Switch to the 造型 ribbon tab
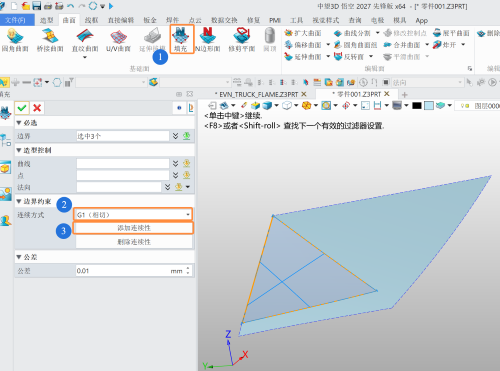The height and width of the screenshot is (371, 500). coord(46,20)
